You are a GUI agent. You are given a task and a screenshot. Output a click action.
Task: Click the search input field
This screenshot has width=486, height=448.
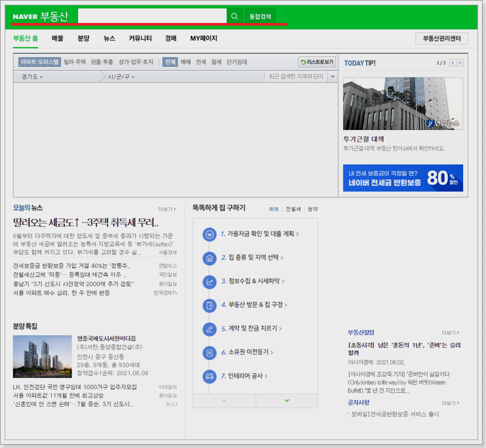click(152, 16)
